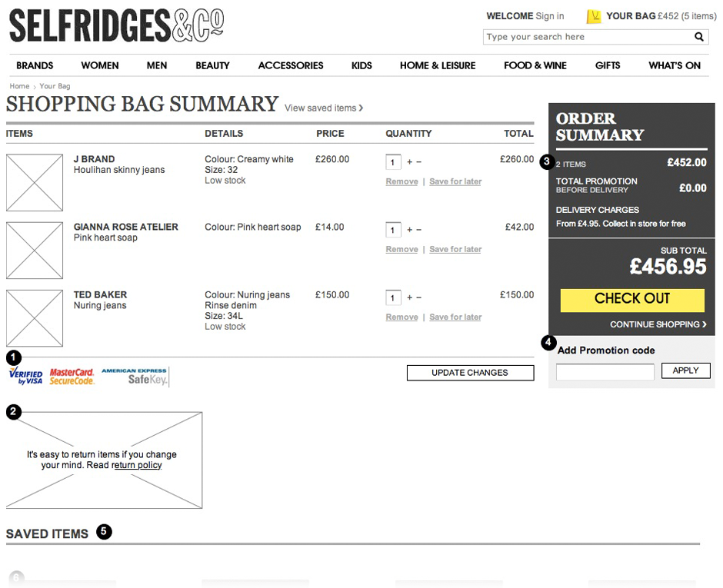Click Gianna Rose Atelier soap thumbnail
The height and width of the screenshot is (588, 723).
pos(35,251)
